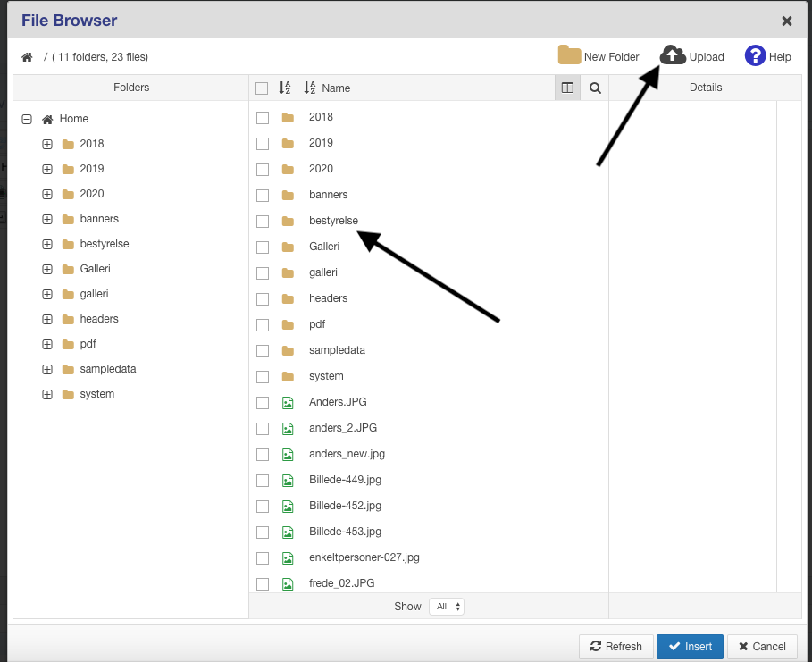This screenshot has width=812, height=662.
Task: Open Help via question mark icon
Action: [x=755, y=55]
